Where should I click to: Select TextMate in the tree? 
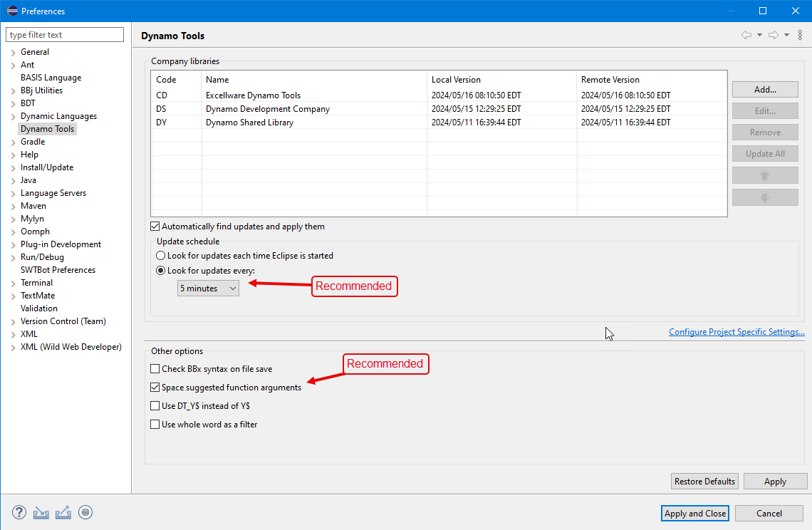(38, 296)
